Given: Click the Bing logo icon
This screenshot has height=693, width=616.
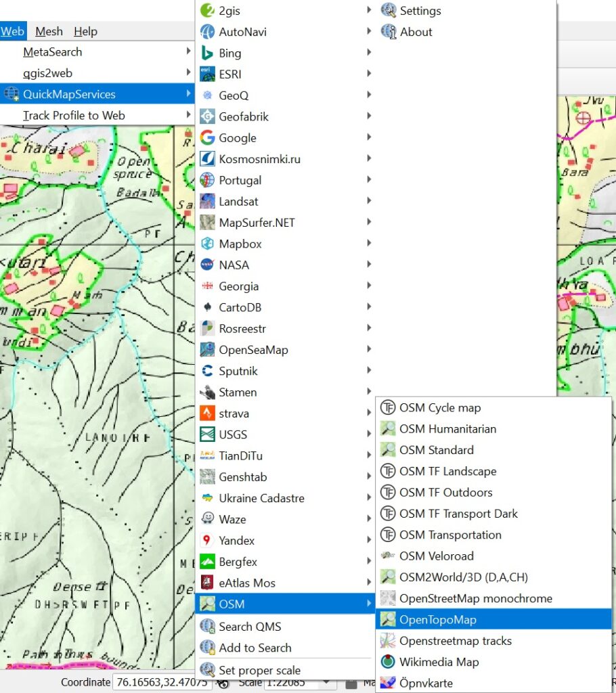Looking at the screenshot, I should click(x=207, y=53).
